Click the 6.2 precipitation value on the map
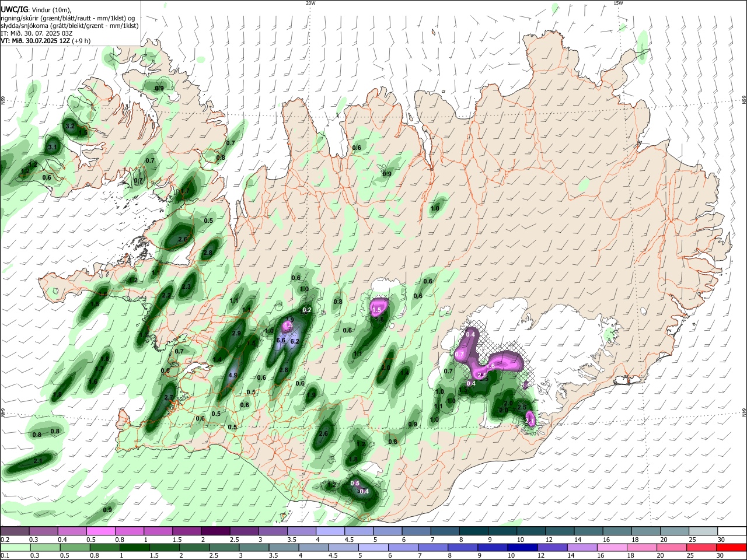Image resolution: width=747 pixels, height=560 pixels. 295,341
